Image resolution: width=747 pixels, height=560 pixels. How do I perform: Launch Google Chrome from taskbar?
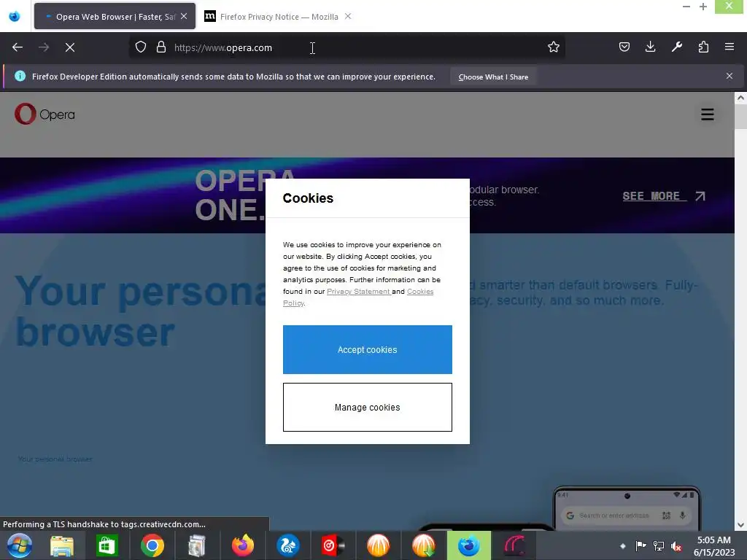tap(152, 545)
